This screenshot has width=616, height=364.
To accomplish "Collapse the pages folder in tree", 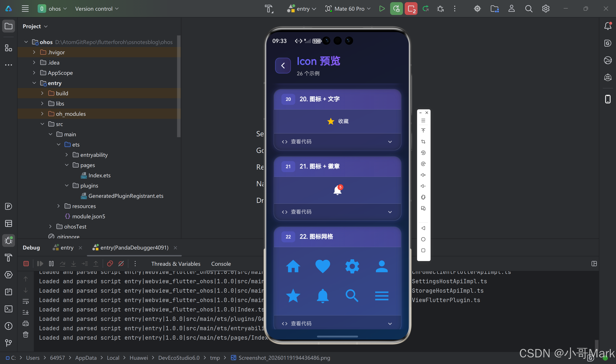I will [67, 165].
